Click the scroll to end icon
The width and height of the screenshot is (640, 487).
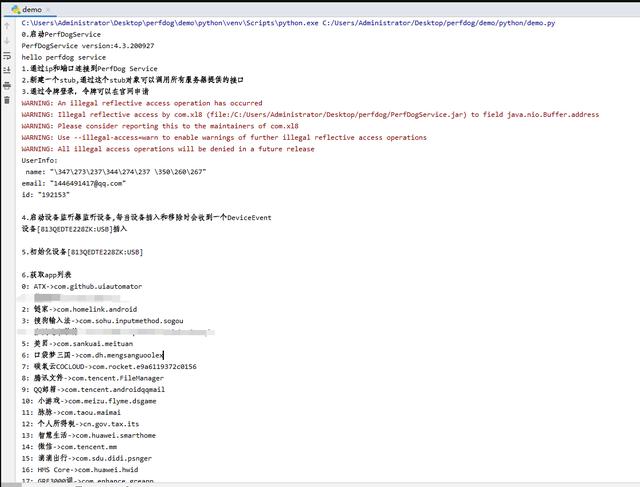[7, 70]
